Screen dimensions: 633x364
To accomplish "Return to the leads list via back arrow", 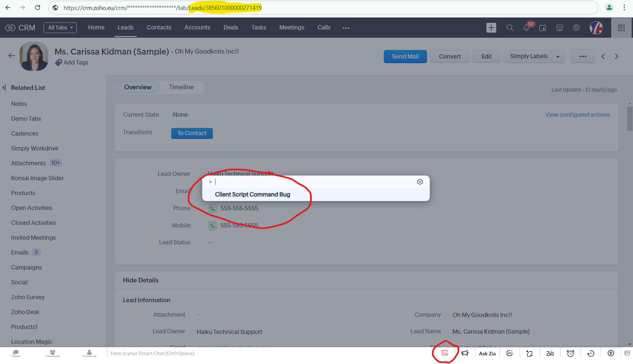I will [x=12, y=56].
